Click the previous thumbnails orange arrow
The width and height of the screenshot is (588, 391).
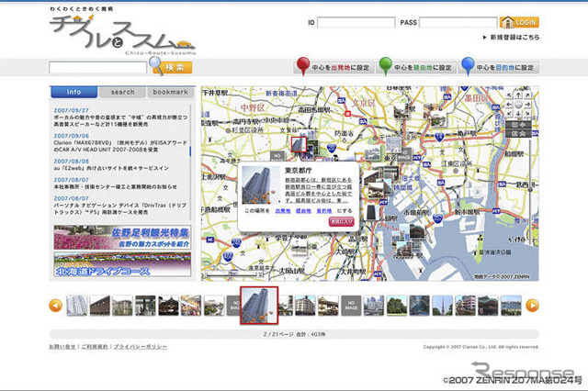(x=56, y=306)
